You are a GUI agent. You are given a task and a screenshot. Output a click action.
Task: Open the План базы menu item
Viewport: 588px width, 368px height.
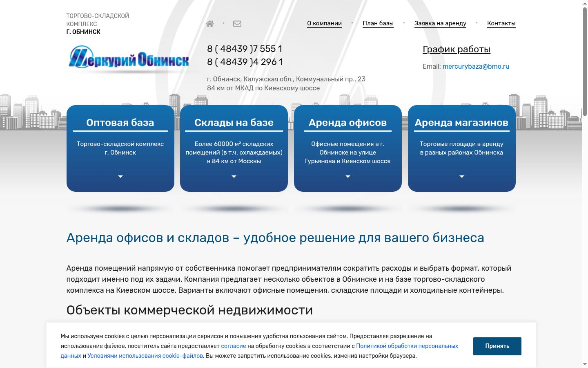coord(378,23)
